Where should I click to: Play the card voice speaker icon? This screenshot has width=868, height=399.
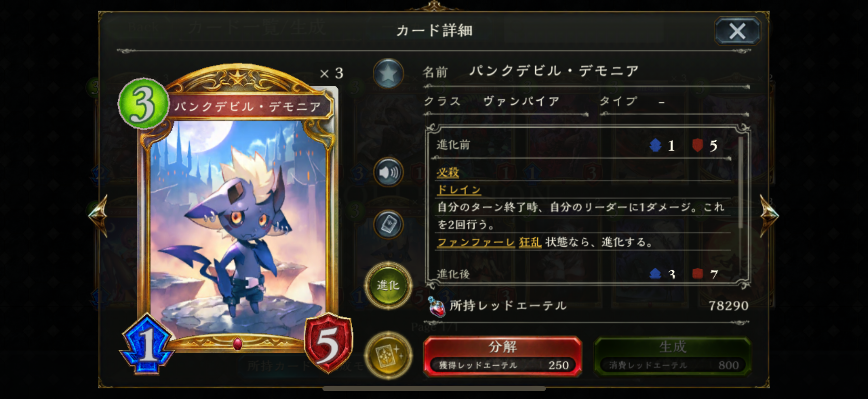388,172
